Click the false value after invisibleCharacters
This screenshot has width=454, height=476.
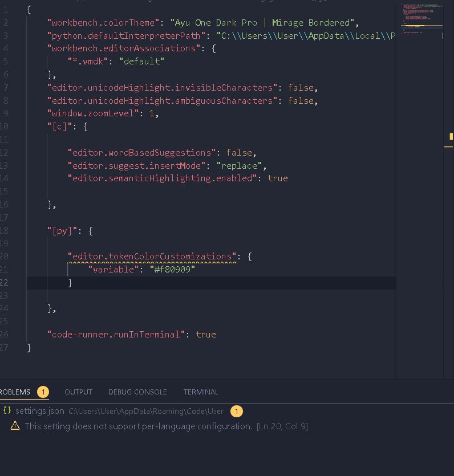tap(301, 88)
